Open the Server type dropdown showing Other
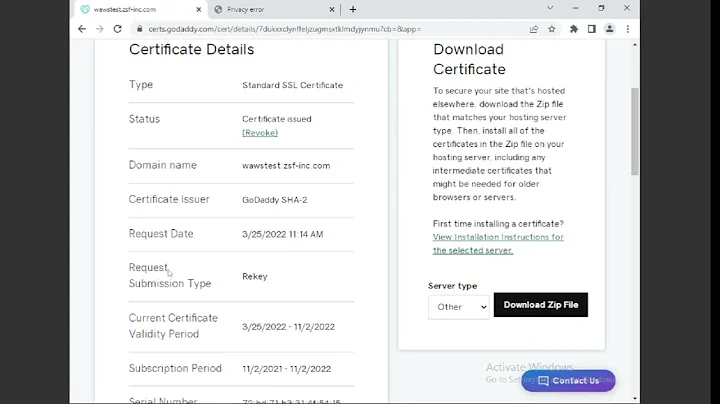Screen dimensions: 720x404 (459, 307)
